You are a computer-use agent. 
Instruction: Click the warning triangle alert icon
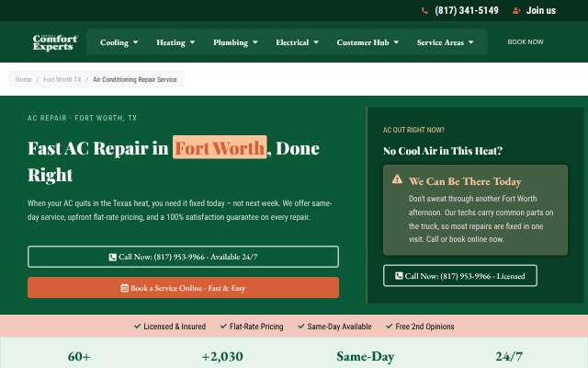397,179
